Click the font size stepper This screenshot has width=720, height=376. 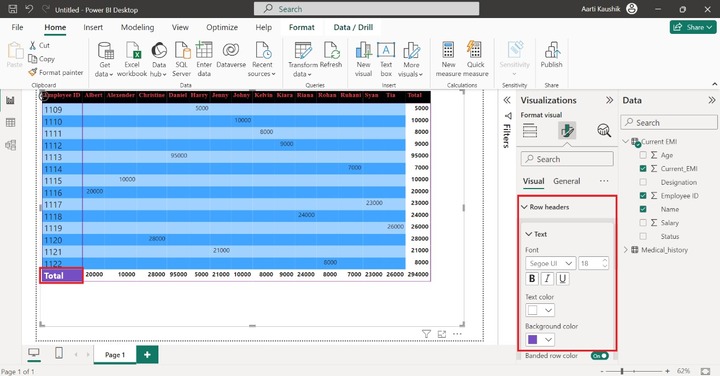click(x=604, y=263)
